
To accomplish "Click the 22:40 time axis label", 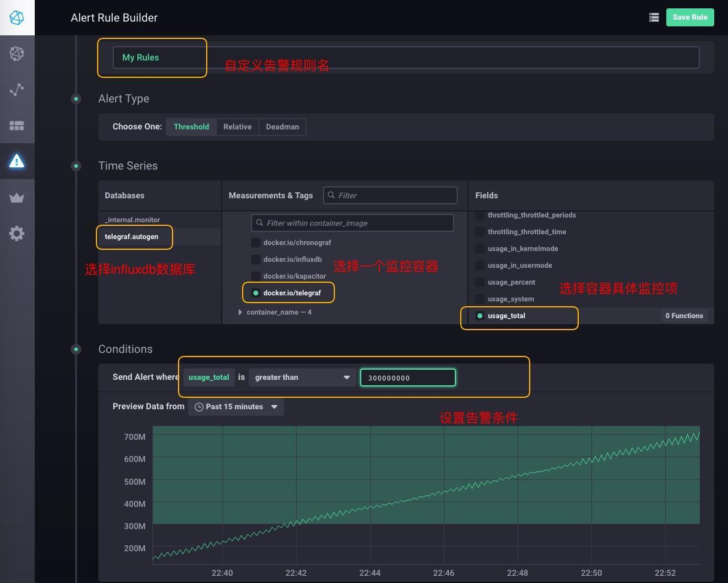I will coord(222,573).
